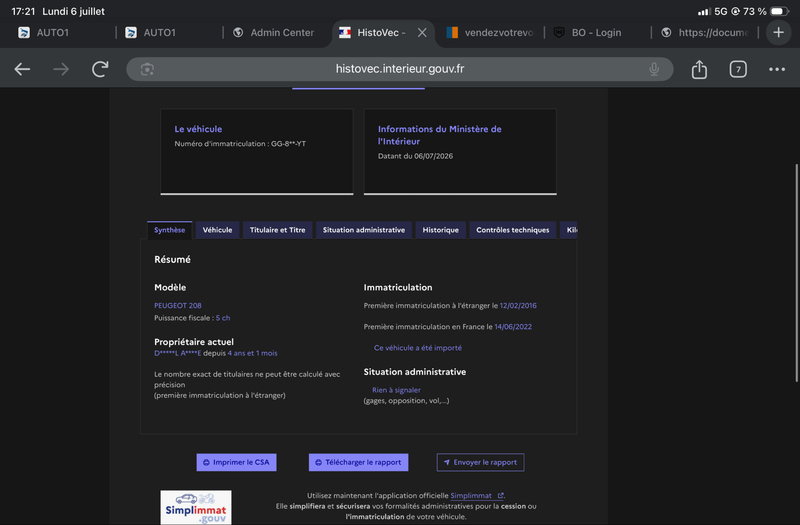800x525 pixels.
Task: Open the browser three-dots menu
Action: pos(777,69)
